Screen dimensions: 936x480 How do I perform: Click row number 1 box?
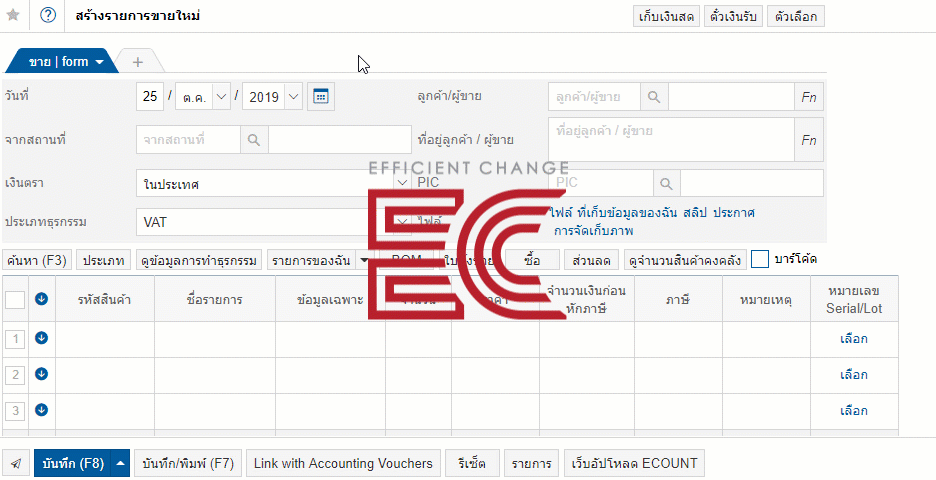16,339
